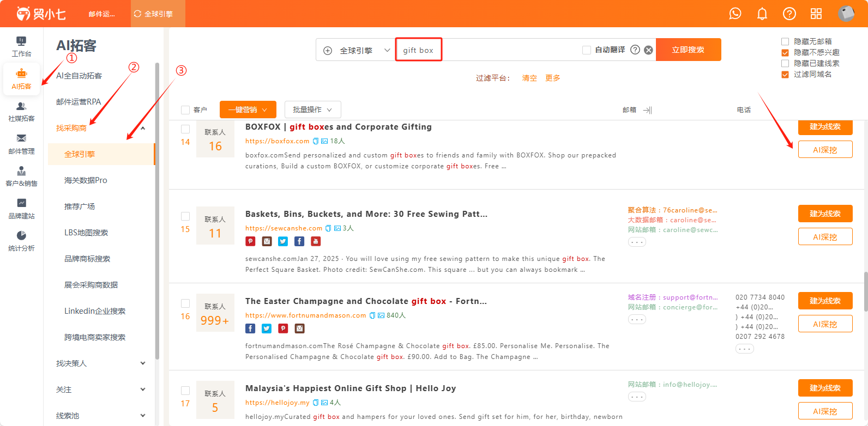Open 客户&销售 in the left rail

(x=21, y=177)
